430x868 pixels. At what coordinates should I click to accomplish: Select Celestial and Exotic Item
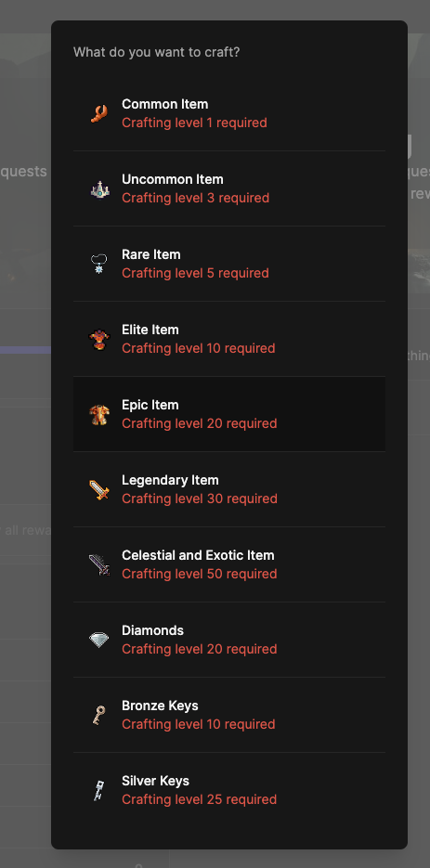[229, 565]
